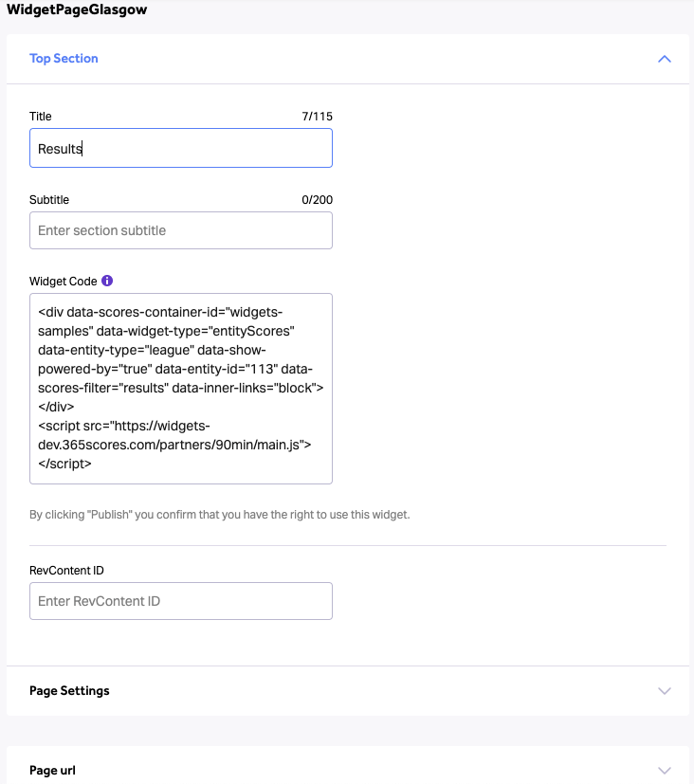The image size is (694, 784).
Task: Click the Top Section header label
Action: [64, 59]
